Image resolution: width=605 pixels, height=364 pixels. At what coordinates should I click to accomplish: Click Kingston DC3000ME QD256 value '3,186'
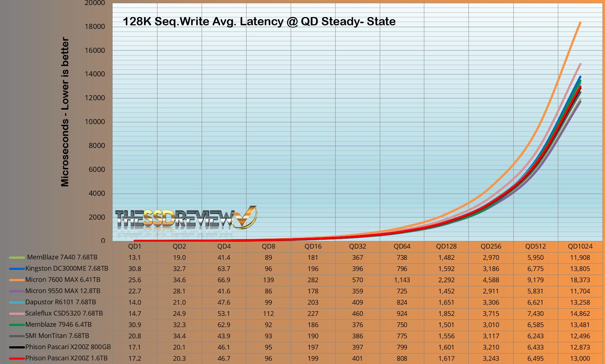[x=491, y=269]
